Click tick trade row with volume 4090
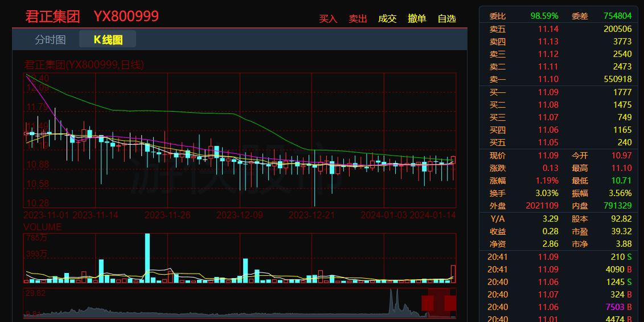644x322 pixels. click(x=559, y=270)
